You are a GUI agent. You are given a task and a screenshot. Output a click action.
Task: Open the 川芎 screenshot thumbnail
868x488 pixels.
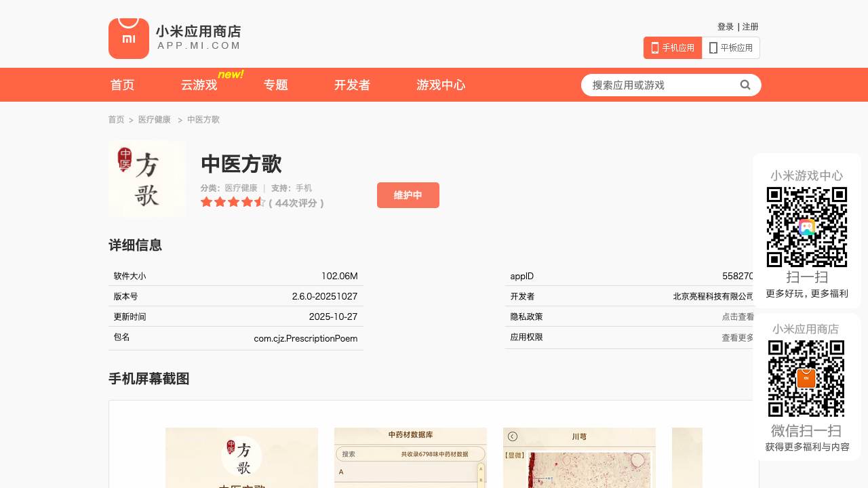pos(579,457)
